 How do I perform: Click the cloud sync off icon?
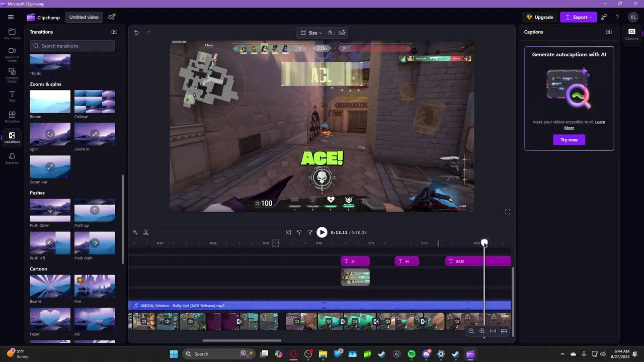(112, 17)
